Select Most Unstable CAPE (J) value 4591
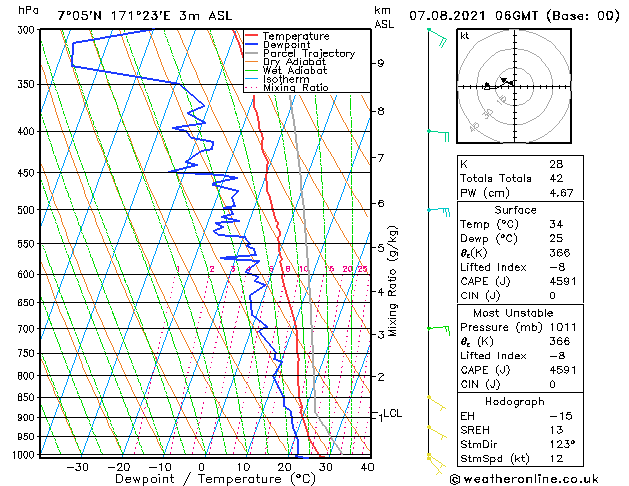The width and height of the screenshot is (629, 486). (x=563, y=370)
